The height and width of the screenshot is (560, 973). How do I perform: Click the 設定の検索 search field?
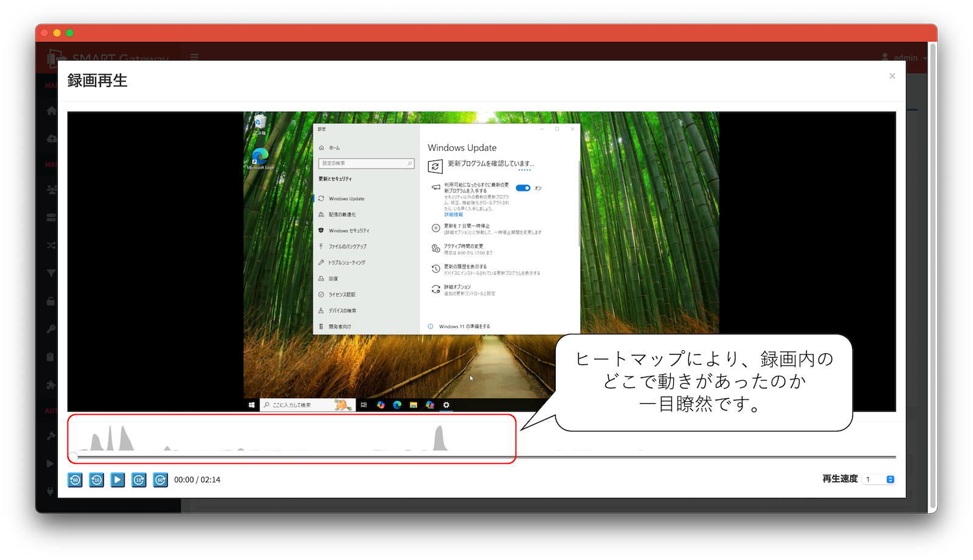pyautogui.click(x=366, y=163)
